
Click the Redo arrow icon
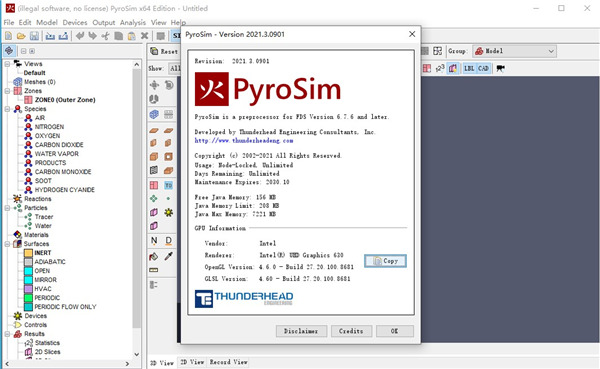click(x=92, y=36)
